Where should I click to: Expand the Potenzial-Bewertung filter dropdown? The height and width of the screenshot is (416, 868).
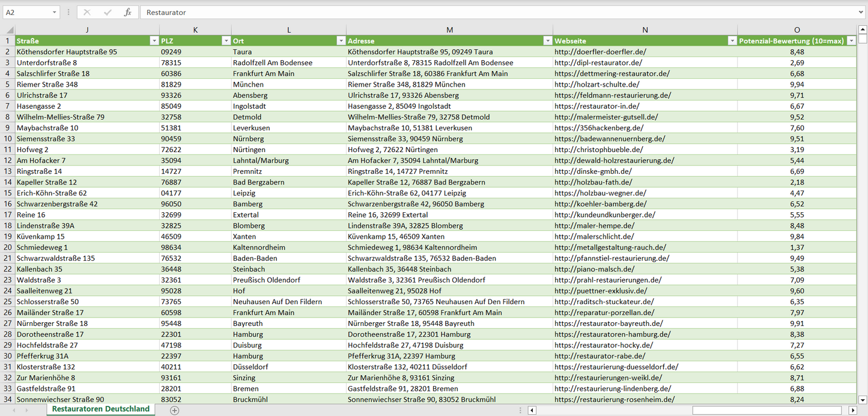click(x=851, y=41)
